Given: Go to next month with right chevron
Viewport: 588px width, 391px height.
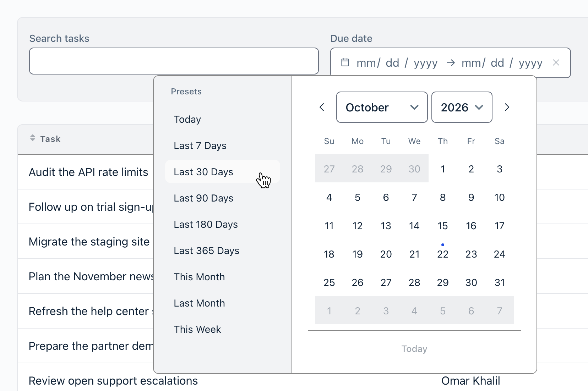Looking at the screenshot, I should [507, 107].
